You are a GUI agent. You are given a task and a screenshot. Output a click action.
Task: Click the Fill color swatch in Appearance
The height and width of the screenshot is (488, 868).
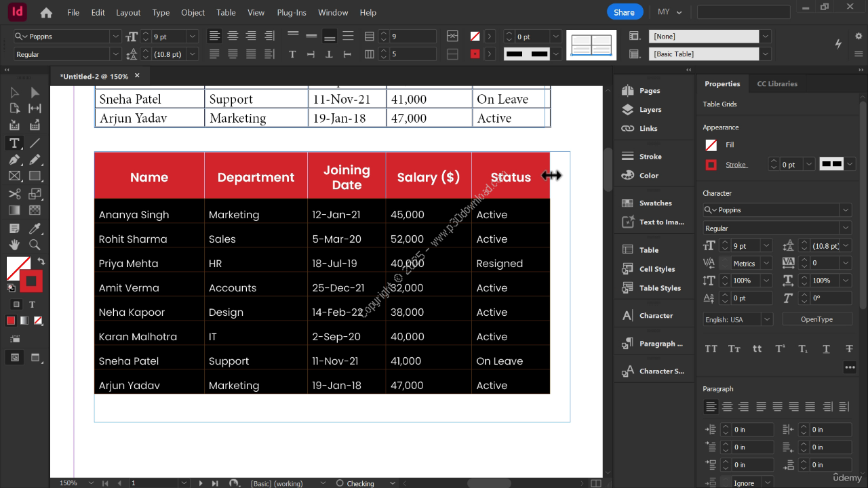711,145
